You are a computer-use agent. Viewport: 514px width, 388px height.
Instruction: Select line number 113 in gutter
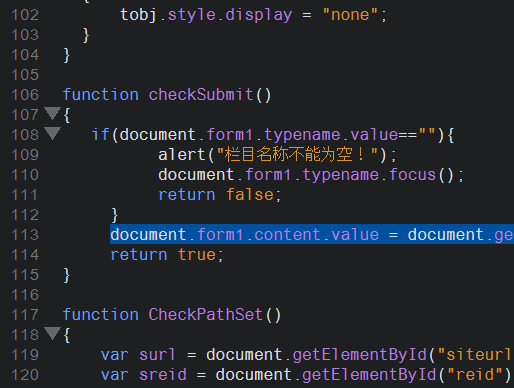click(x=25, y=235)
